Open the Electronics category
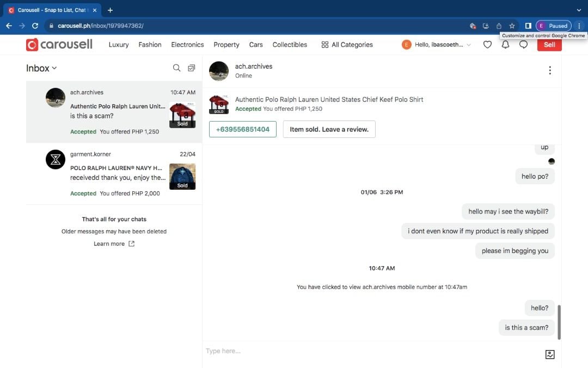This screenshot has height=368, width=588. tap(187, 45)
